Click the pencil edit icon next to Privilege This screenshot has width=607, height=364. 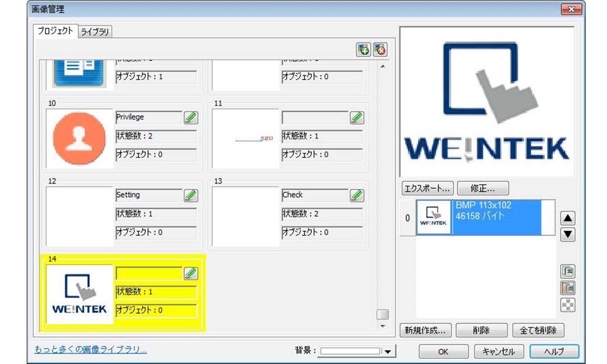pos(191,118)
